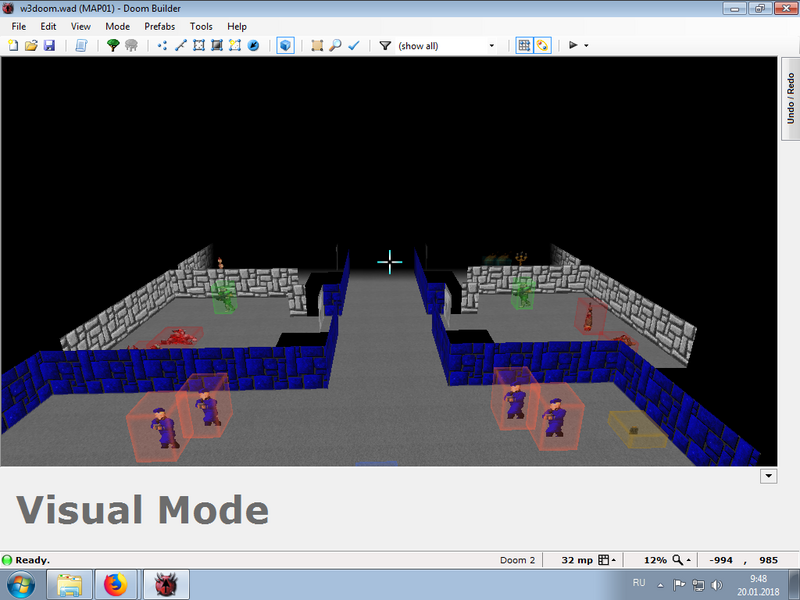Open the zoom level dropdown arrow

point(689,560)
